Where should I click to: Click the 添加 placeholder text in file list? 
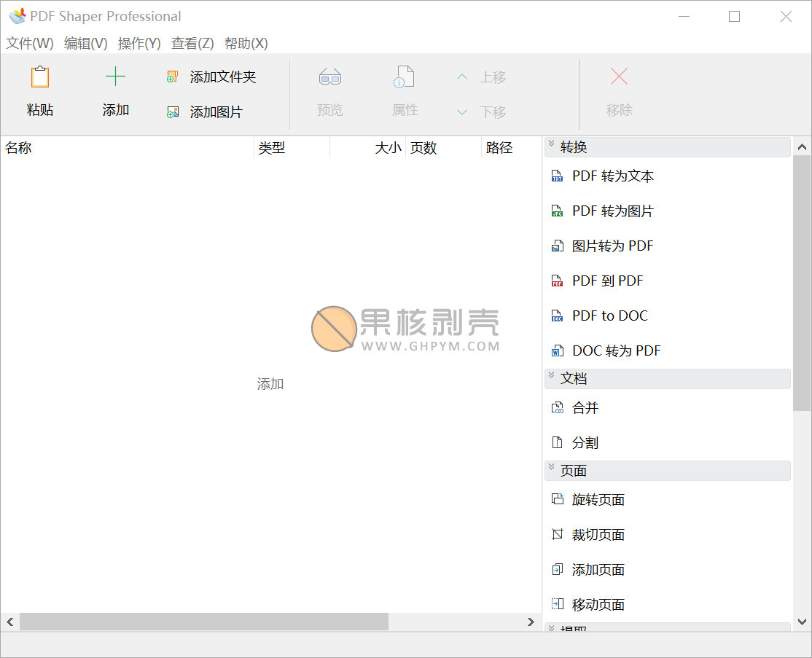point(270,384)
